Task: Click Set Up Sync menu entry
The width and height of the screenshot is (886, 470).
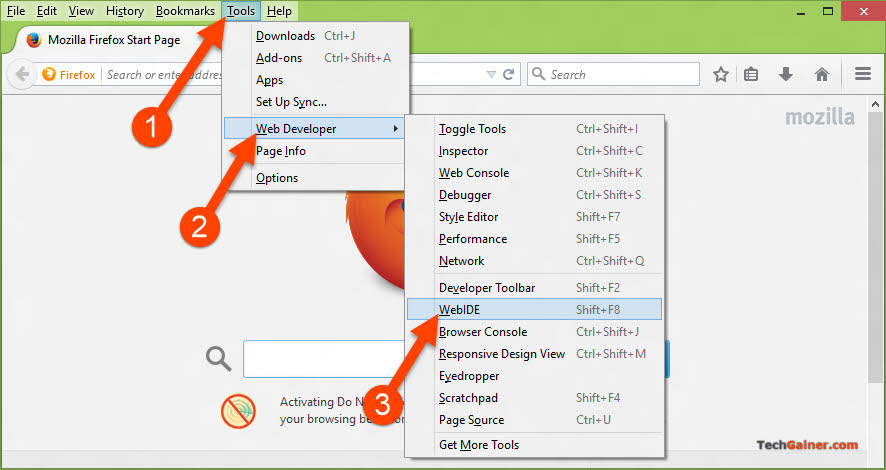Action: [315, 102]
